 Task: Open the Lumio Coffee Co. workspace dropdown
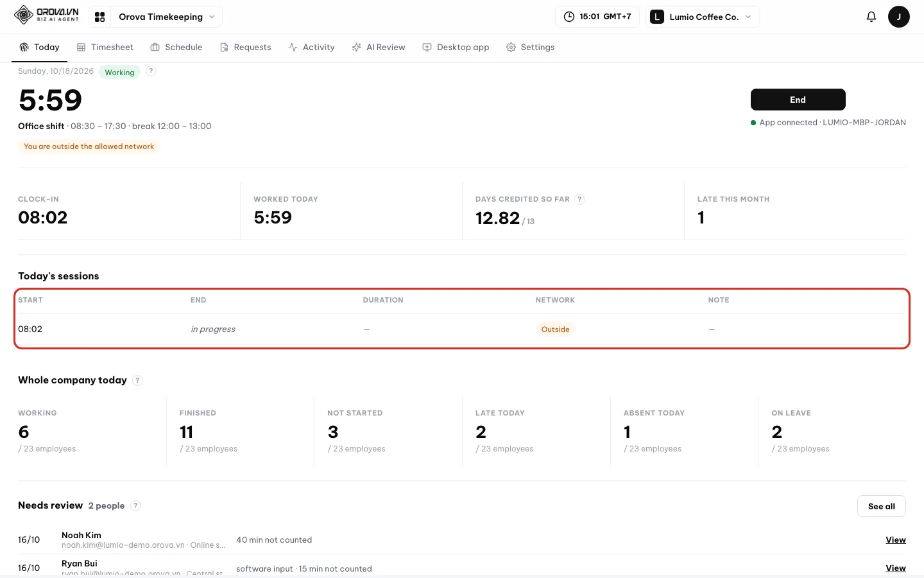[x=703, y=17]
